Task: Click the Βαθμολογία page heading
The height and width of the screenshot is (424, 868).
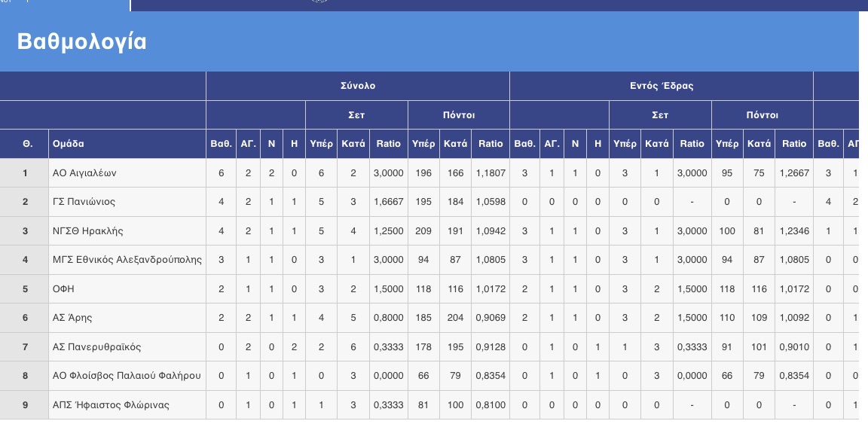Action: pyautogui.click(x=82, y=42)
